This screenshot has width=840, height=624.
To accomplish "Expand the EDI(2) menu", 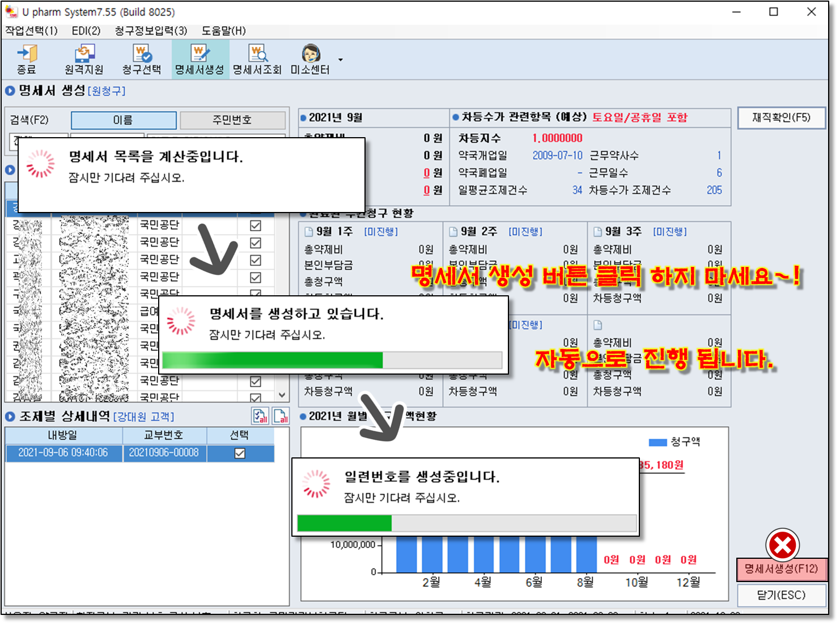I will coord(86,31).
